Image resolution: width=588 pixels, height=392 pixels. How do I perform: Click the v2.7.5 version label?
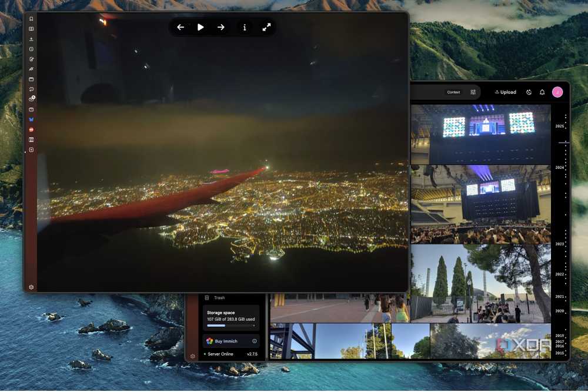pyautogui.click(x=252, y=354)
